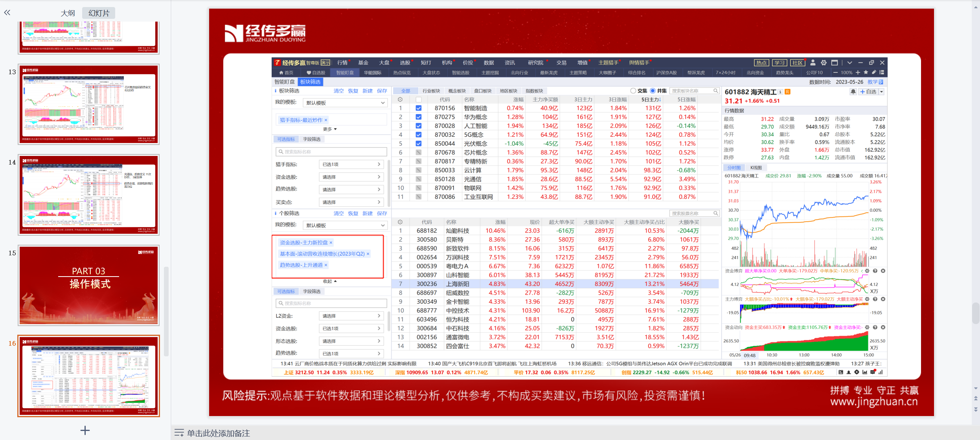
Task: Click the indicator list scrollbar in 板块筛选
Action: tap(389, 183)
